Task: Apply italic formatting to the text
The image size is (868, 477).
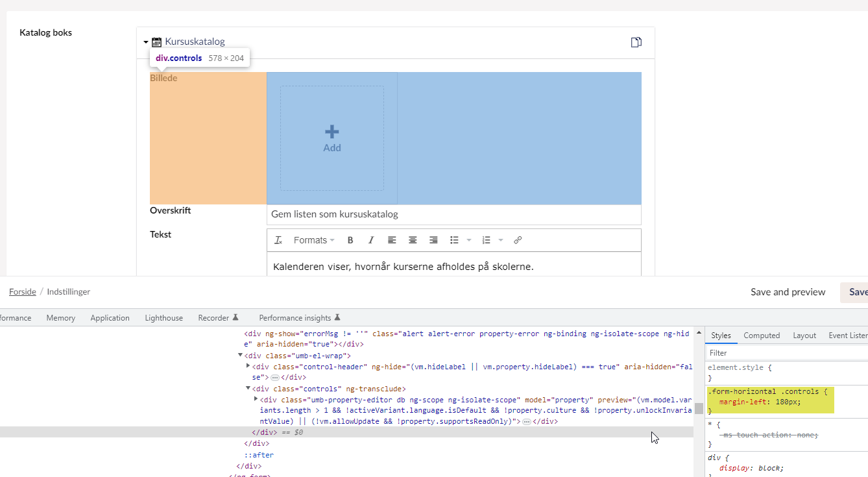Action: tap(370, 239)
